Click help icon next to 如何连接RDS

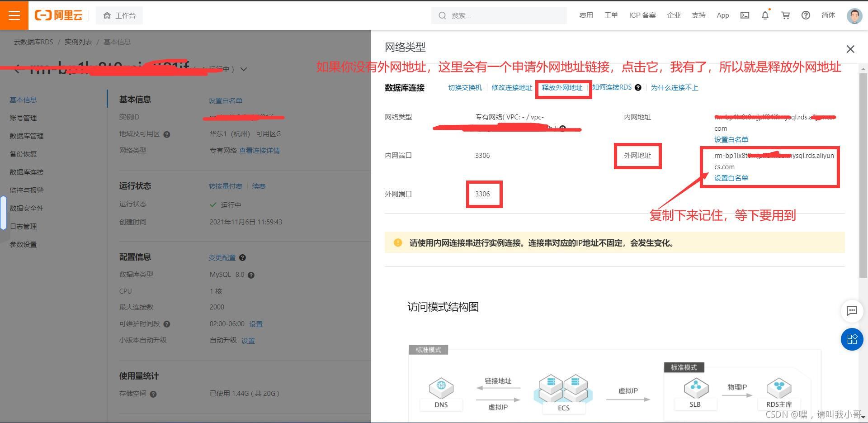(x=638, y=88)
